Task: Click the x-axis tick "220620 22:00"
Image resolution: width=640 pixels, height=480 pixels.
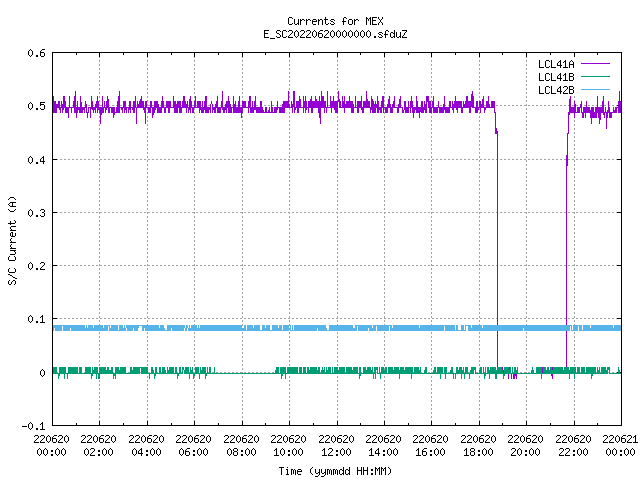Action: (573, 446)
